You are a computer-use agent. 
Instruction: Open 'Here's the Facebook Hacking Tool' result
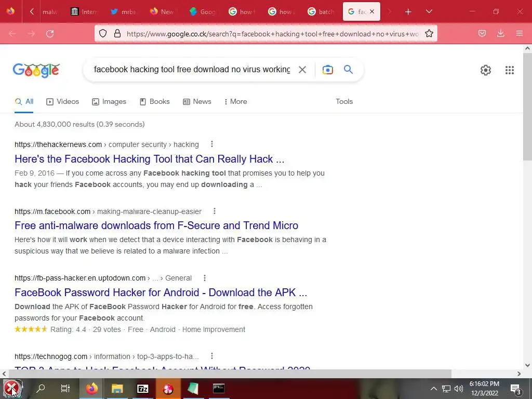point(149,159)
